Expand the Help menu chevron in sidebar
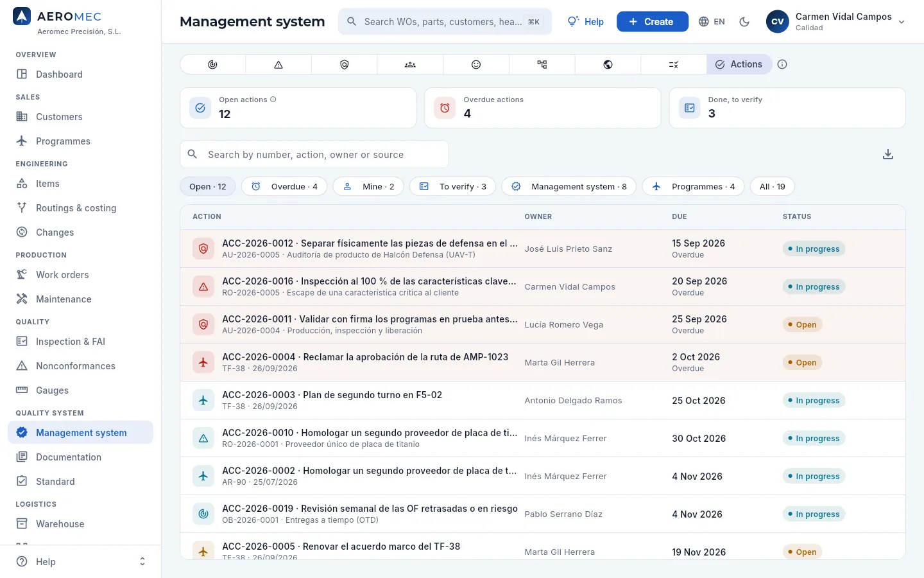 coord(142,562)
